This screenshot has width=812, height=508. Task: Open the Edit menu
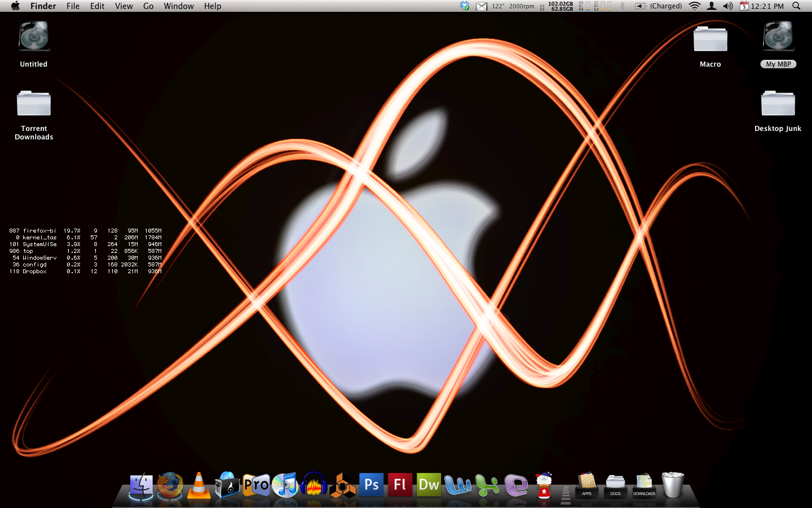point(98,6)
